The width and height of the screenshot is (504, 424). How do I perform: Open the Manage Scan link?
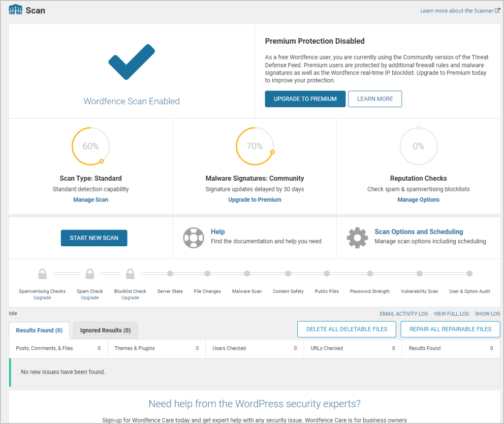click(91, 199)
